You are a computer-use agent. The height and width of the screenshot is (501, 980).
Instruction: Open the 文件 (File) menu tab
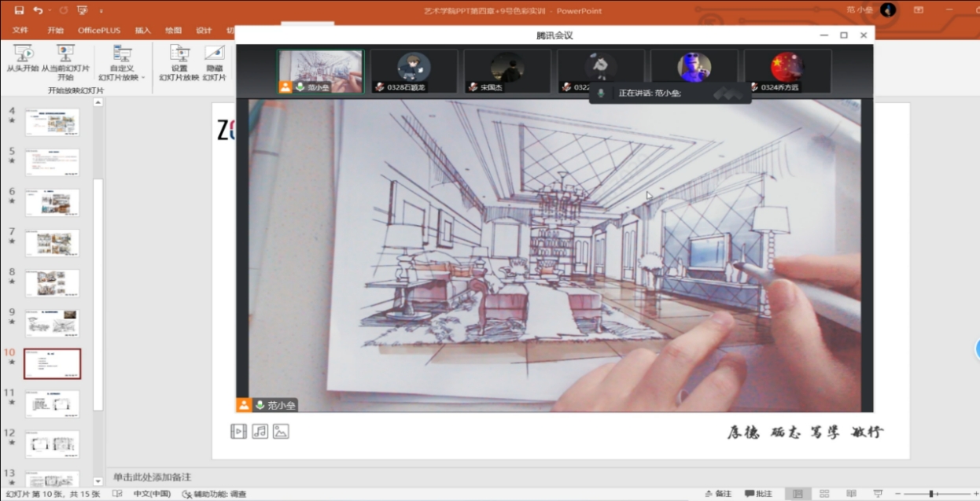click(20, 31)
